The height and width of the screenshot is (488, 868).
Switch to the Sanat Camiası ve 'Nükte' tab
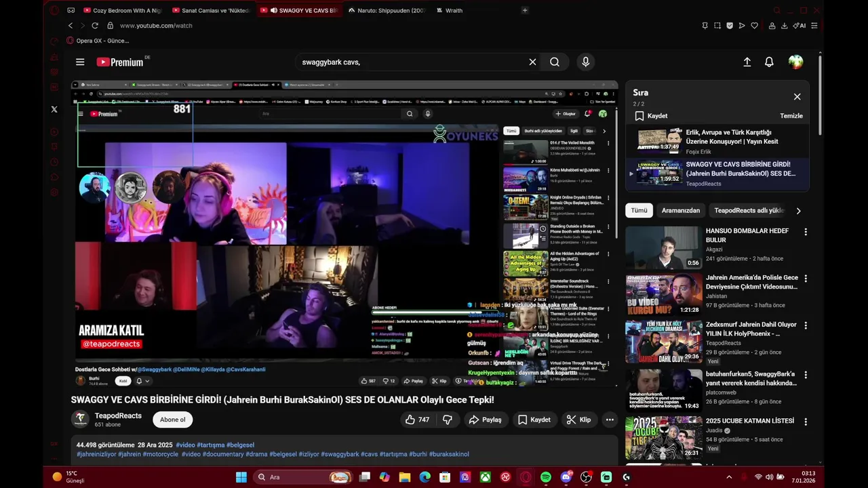pos(212,10)
